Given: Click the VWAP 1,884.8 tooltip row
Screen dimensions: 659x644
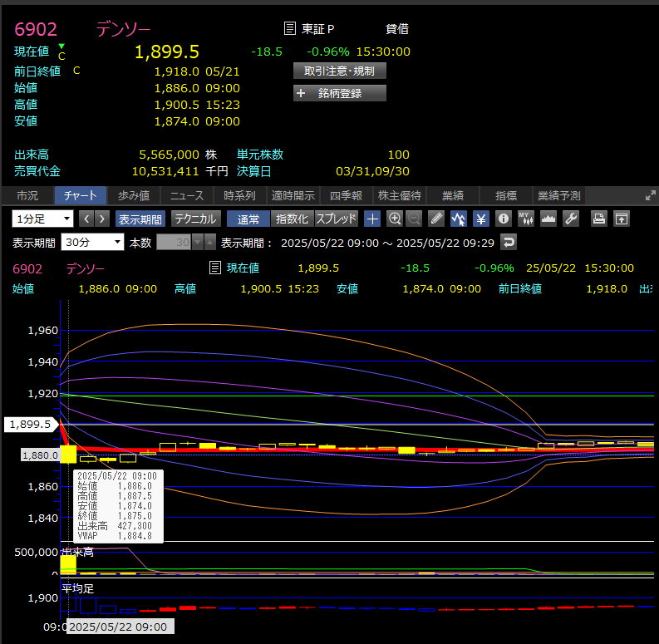Looking at the screenshot, I should pyautogui.click(x=115, y=536).
